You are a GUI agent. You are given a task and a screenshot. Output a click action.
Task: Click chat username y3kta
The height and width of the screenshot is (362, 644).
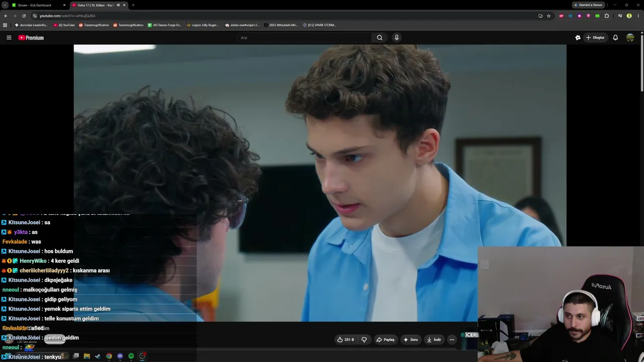[x=21, y=232]
